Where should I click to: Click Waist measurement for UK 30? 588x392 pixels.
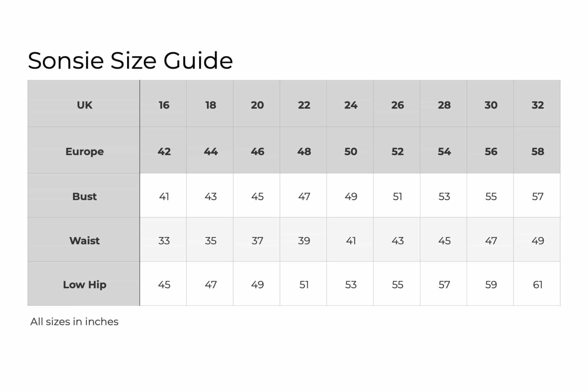coord(491,241)
